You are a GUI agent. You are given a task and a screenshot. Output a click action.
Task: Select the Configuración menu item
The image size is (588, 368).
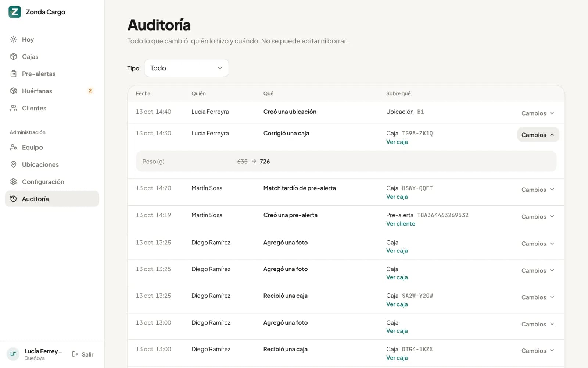tap(52, 181)
